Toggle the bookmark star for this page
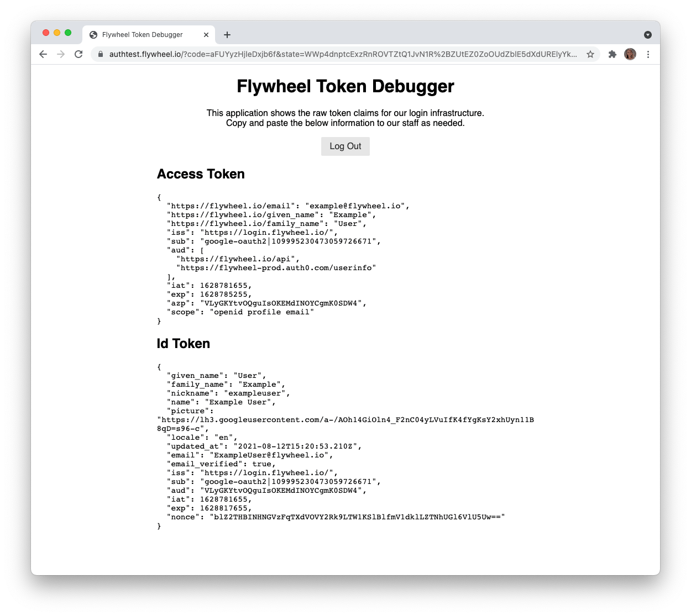691x616 pixels. pos(590,54)
